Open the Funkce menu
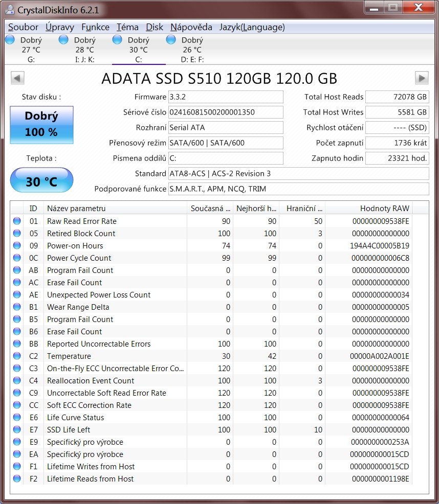This screenshot has width=439, height=504. pos(95,27)
